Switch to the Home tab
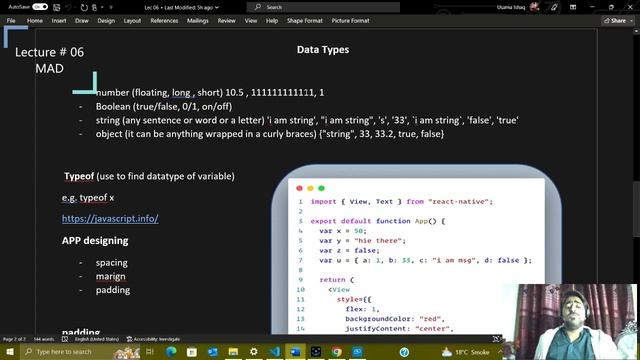Viewport: 640px width, 360px height. [35, 20]
